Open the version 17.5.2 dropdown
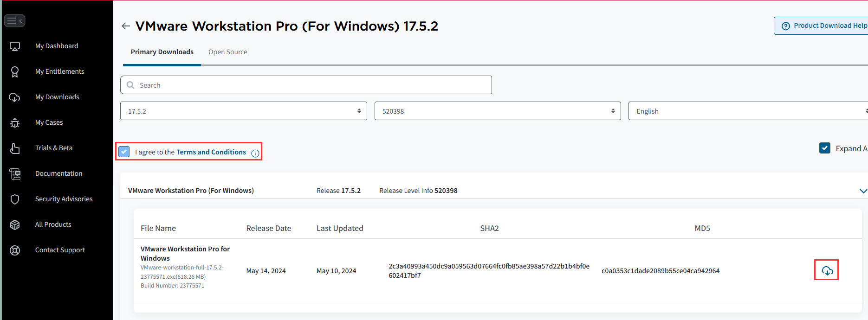Screen dimensions: 868x320 (x=244, y=111)
